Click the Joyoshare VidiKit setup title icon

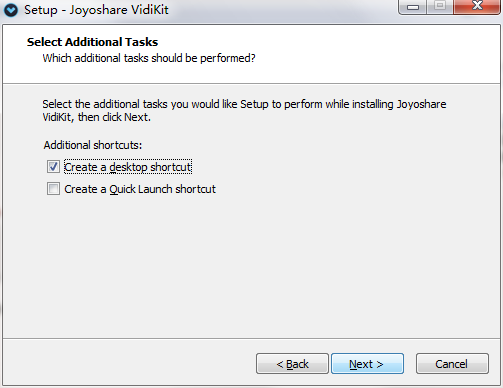click(11, 10)
